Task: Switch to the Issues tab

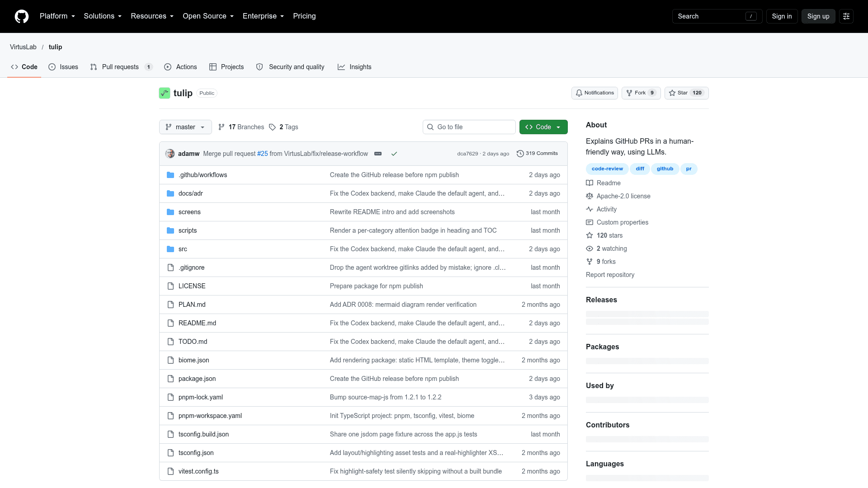Action: pyautogui.click(x=63, y=67)
